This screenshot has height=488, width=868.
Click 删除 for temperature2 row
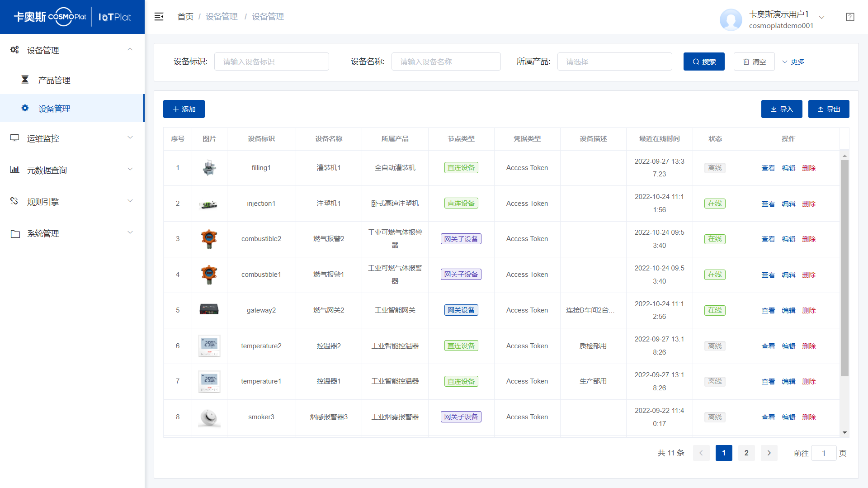click(809, 346)
